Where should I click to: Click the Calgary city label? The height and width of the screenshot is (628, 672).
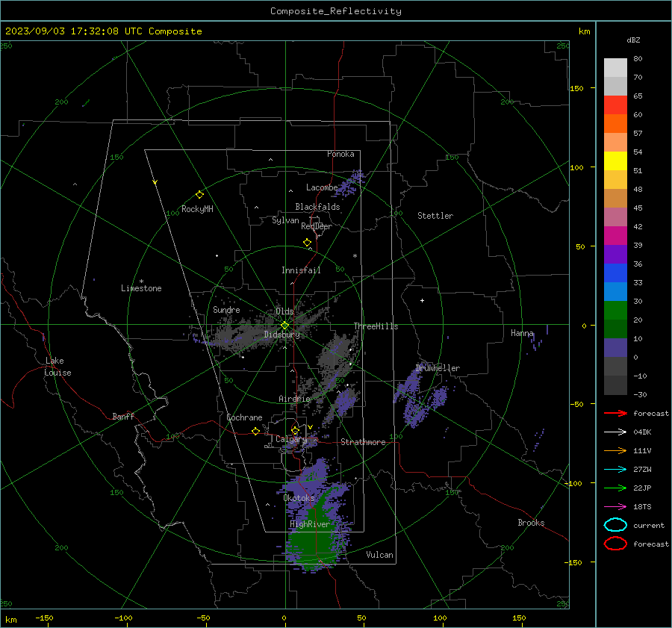pos(291,439)
